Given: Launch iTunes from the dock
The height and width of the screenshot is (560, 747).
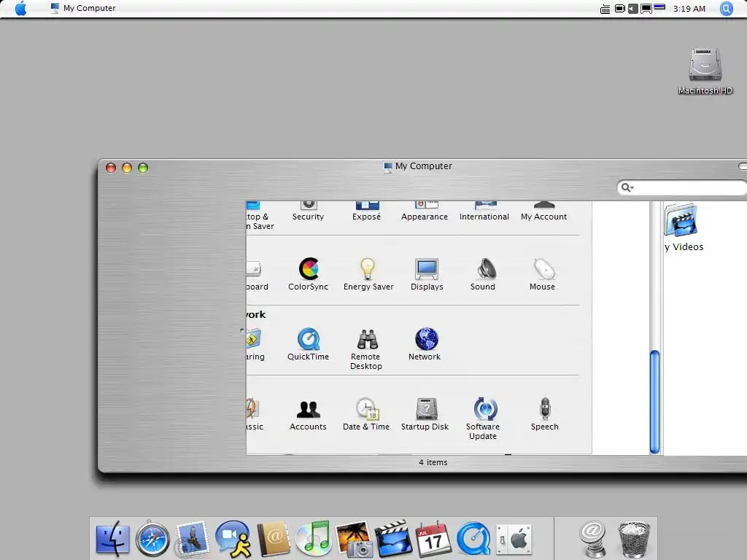Looking at the screenshot, I should point(313,538).
